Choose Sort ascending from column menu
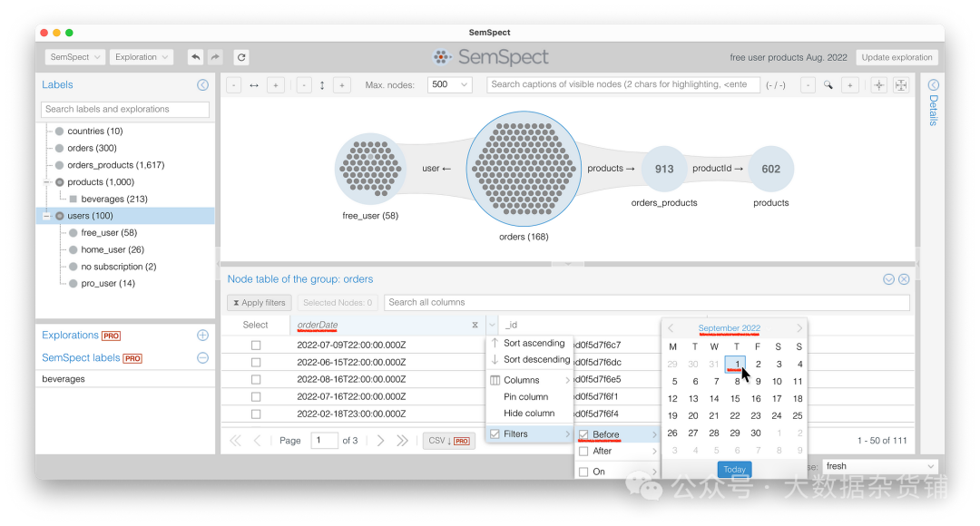This screenshot has height=526, width=980. pos(529,343)
